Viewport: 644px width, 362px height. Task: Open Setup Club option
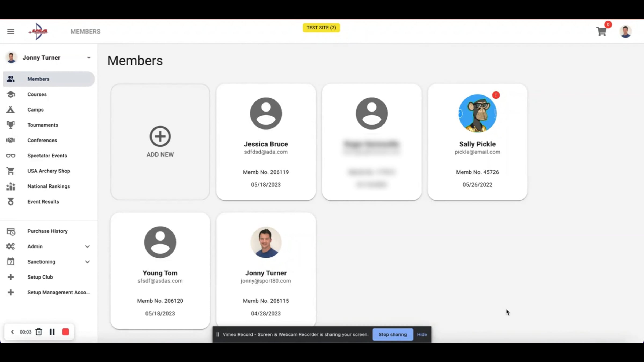pos(40,277)
